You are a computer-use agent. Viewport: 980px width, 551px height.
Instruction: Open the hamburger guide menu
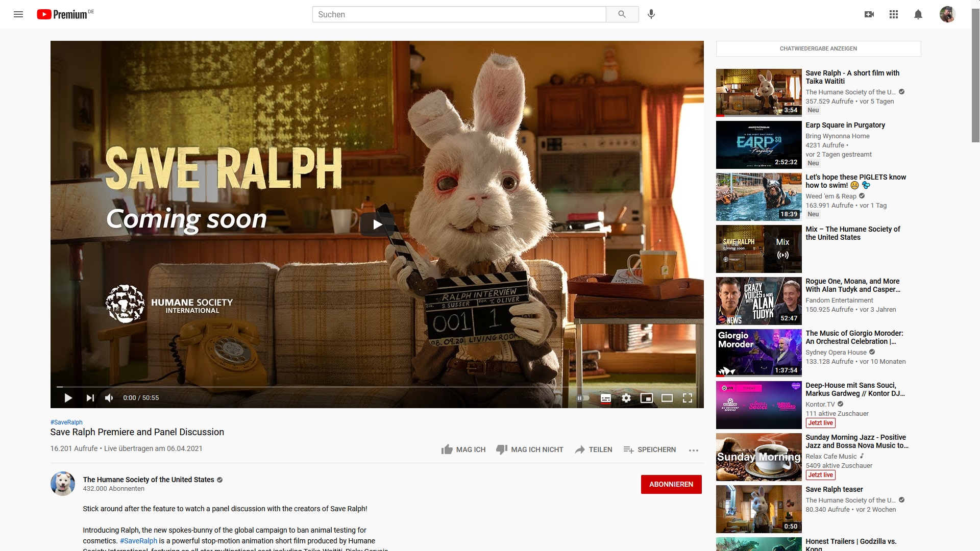point(18,14)
